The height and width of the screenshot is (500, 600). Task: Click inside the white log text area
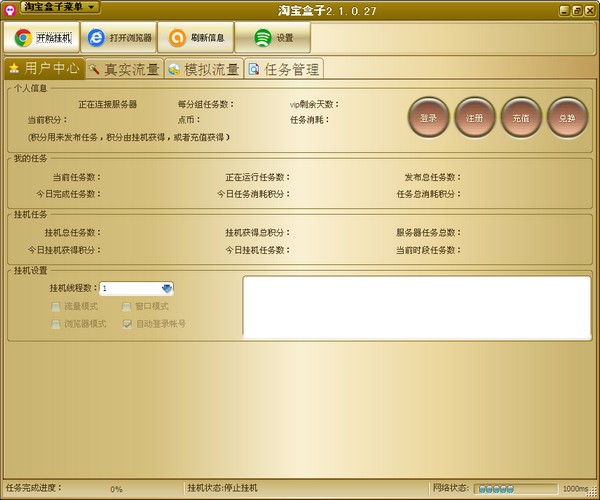417,308
